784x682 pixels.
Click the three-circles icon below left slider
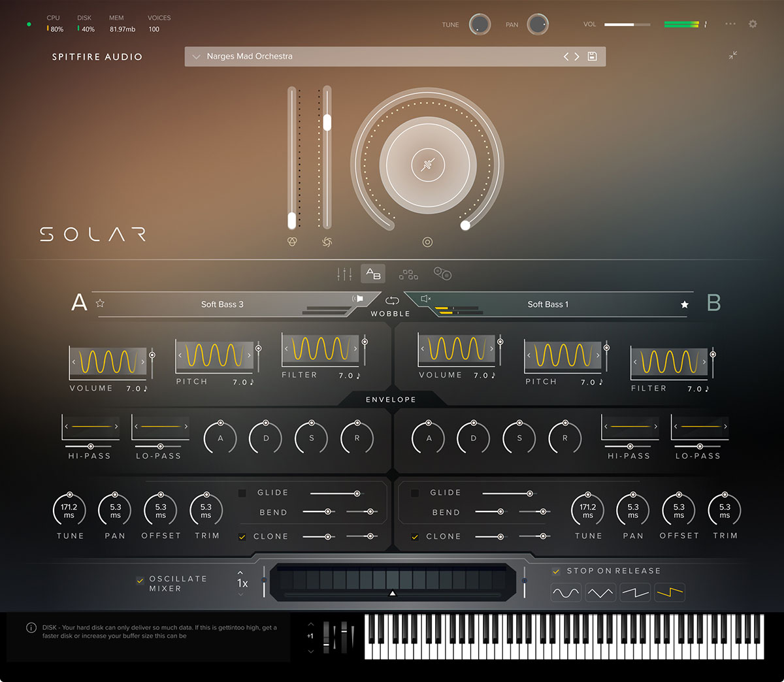[x=292, y=242]
